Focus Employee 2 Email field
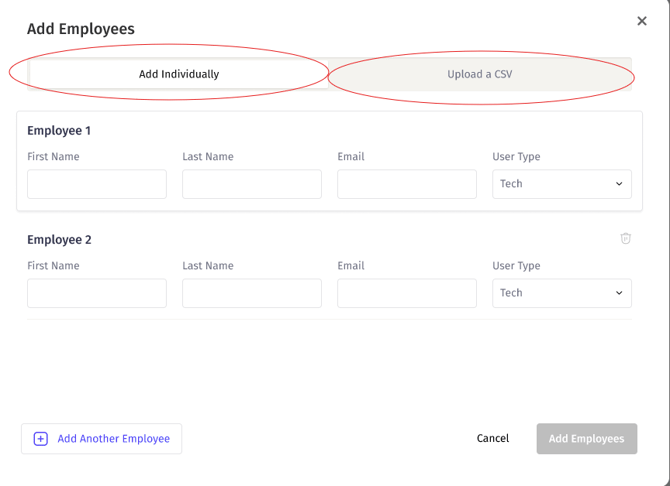 click(x=407, y=293)
